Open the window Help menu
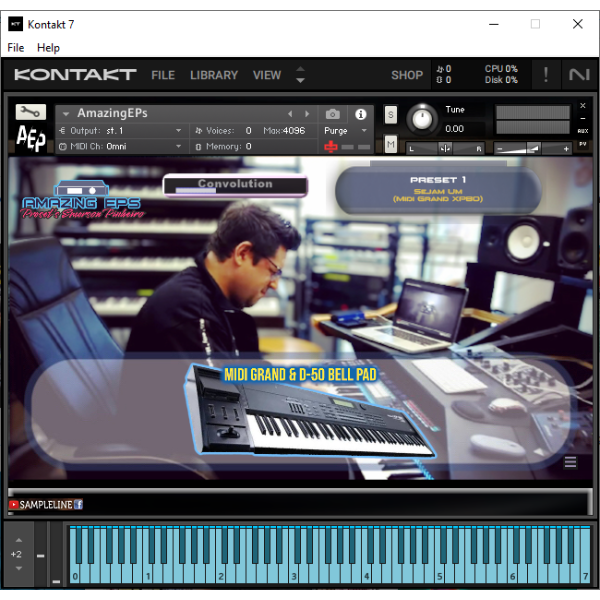The width and height of the screenshot is (600, 600). click(x=48, y=48)
